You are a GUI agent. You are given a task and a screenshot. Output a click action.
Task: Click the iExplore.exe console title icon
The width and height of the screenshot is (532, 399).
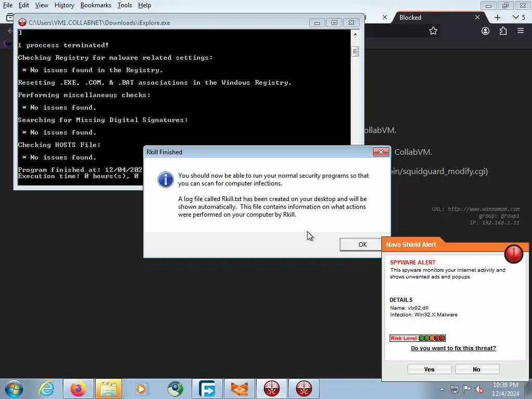pyautogui.click(x=22, y=22)
